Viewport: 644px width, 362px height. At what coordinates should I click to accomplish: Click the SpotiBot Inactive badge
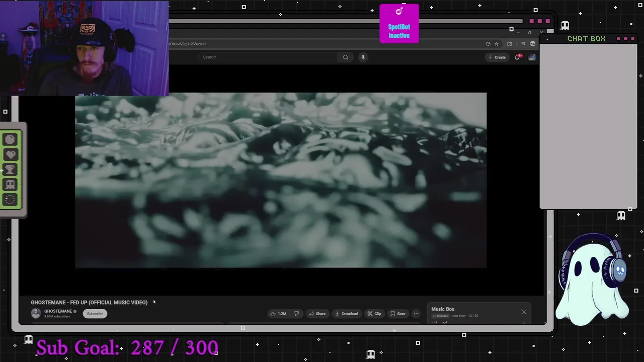click(399, 24)
